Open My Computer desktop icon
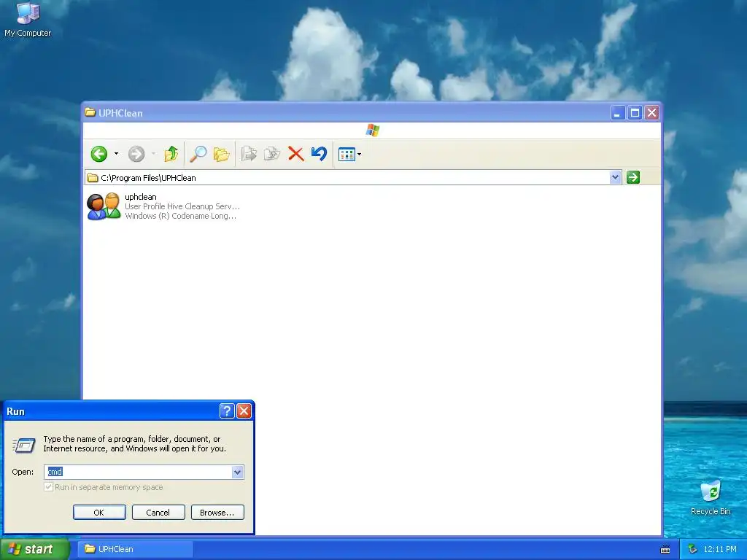The height and width of the screenshot is (560, 747). click(x=28, y=20)
